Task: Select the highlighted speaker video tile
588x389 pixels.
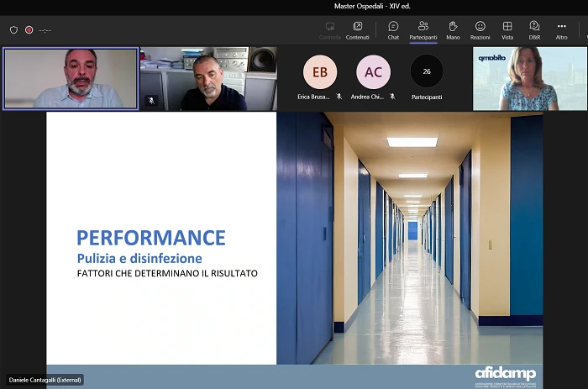Action: (x=71, y=79)
